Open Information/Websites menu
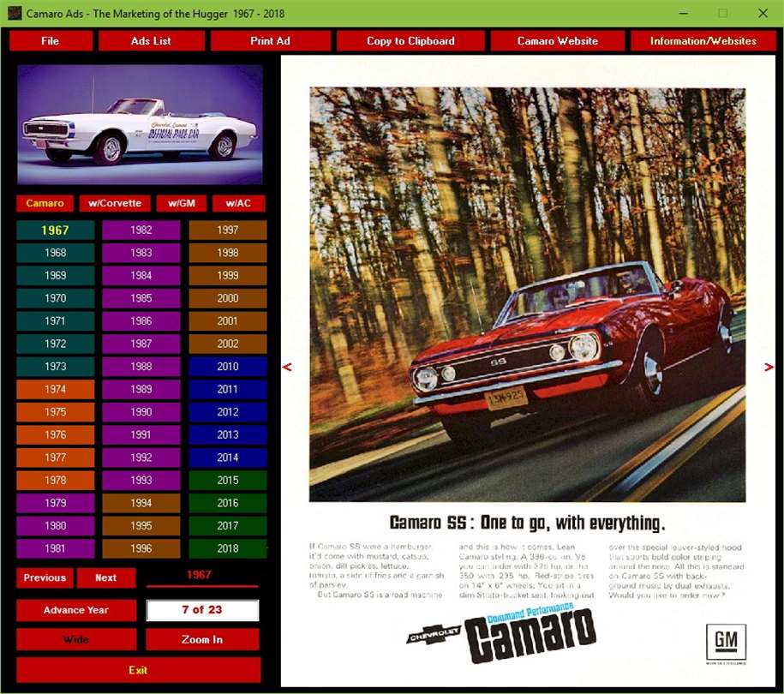This screenshot has height=694, width=784. (703, 41)
